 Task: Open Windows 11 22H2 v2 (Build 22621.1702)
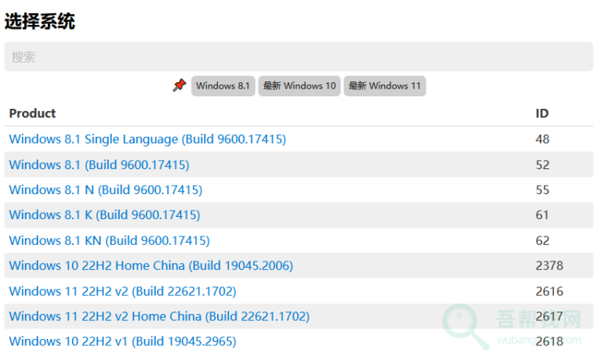(122, 291)
